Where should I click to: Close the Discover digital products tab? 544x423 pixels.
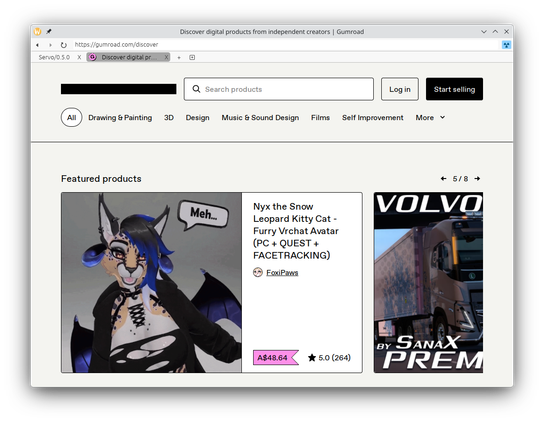(166, 57)
